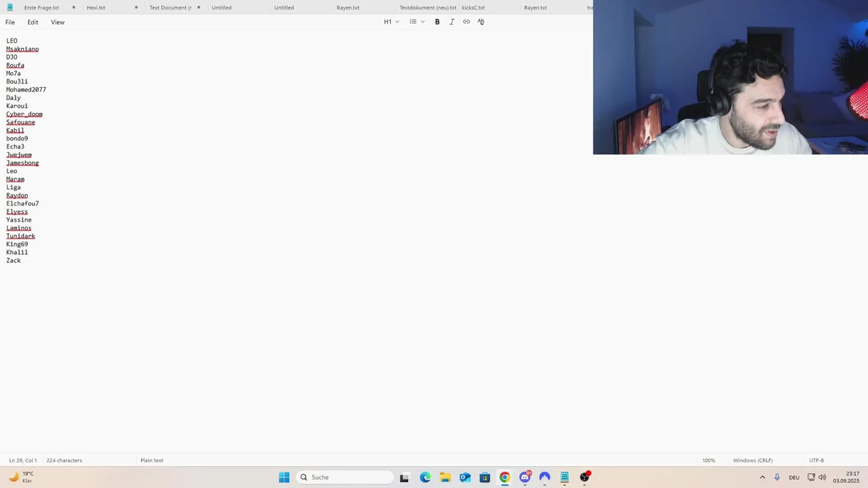Click the line reading Karoui
The height and width of the screenshot is (488, 868).
[17, 106]
